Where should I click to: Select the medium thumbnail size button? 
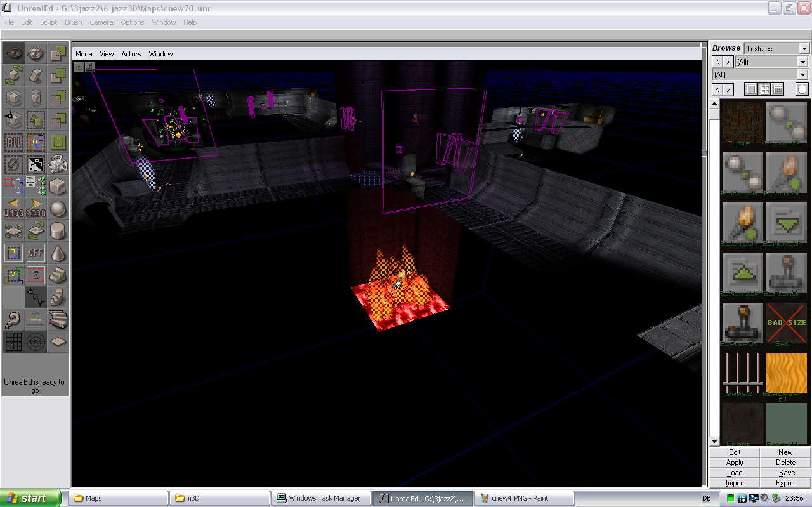click(x=765, y=89)
